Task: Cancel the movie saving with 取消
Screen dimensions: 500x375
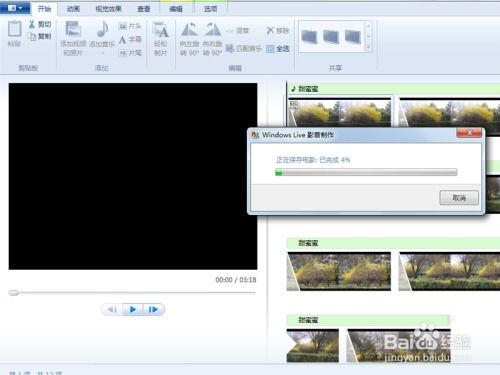Action: click(459, 198)
